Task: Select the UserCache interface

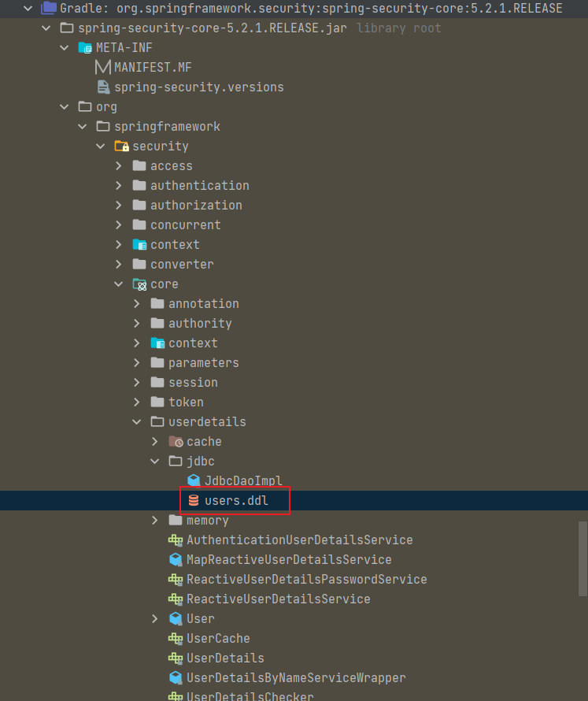Action: click(218, 639)
